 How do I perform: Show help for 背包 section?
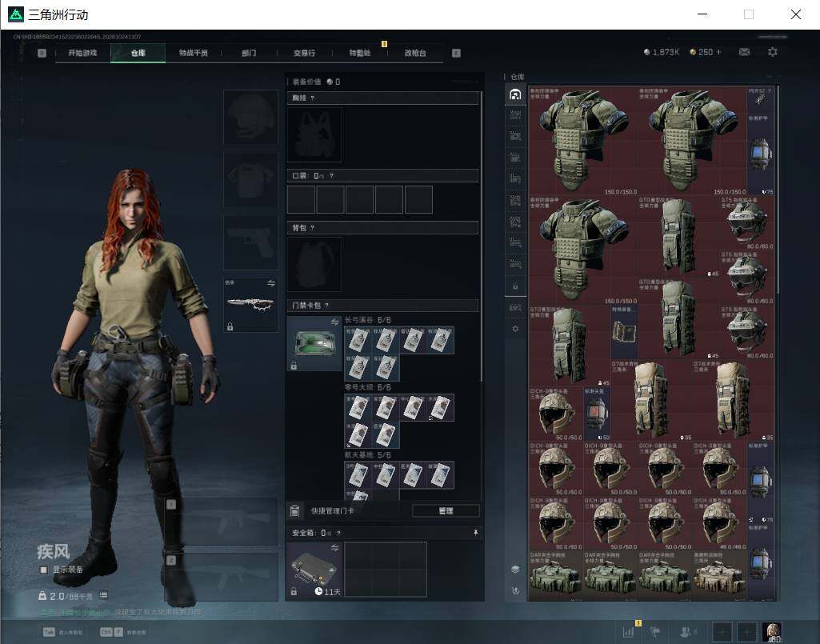pyautogui.click(x=312, y=227)
